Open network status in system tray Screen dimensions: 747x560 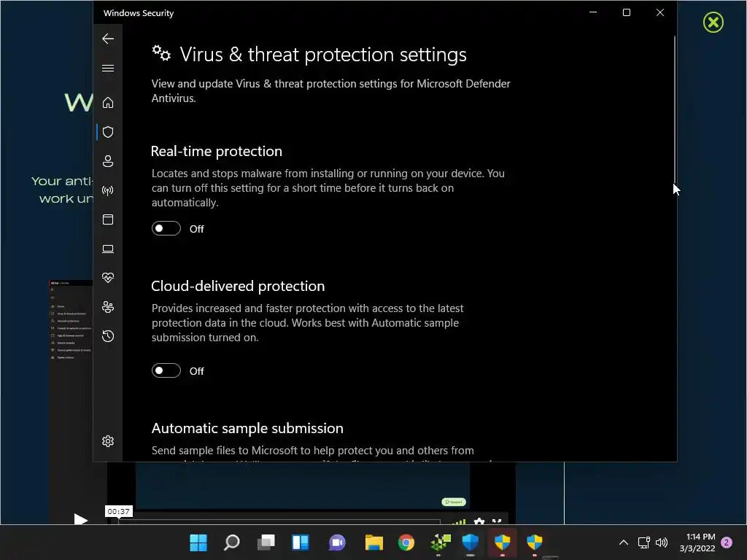pos(643,542)
